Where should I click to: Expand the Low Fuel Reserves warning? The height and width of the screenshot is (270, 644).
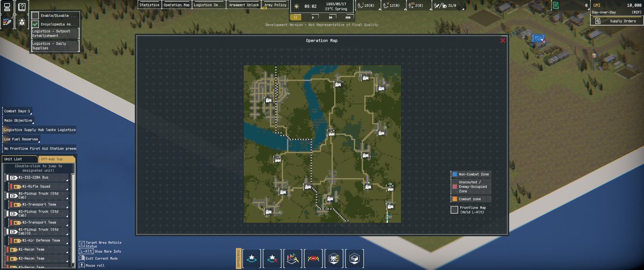click(21, 139)
